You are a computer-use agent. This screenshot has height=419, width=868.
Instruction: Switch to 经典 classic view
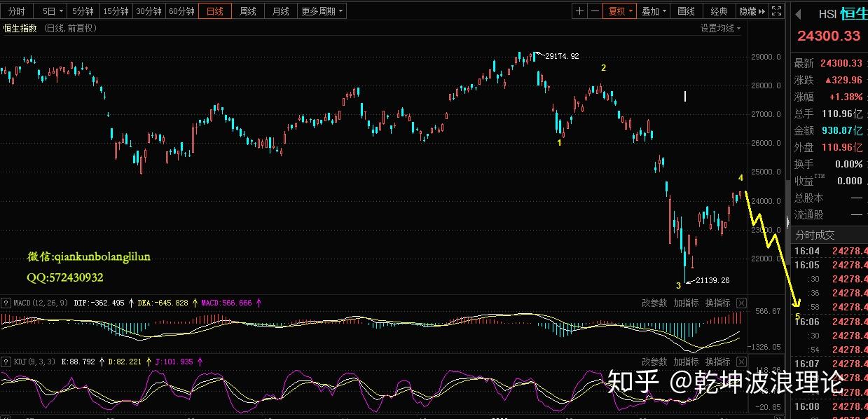(719, 11)
